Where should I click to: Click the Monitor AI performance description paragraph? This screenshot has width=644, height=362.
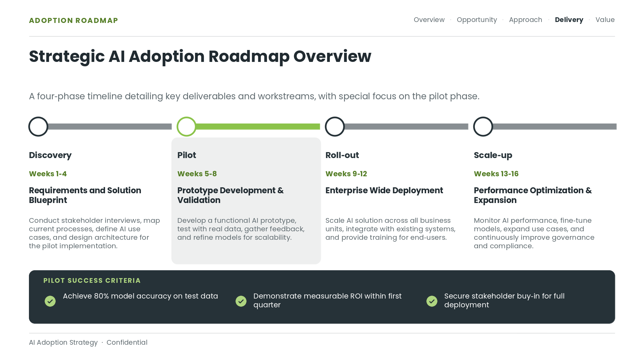pyautogui.click(x=534, y=233)
